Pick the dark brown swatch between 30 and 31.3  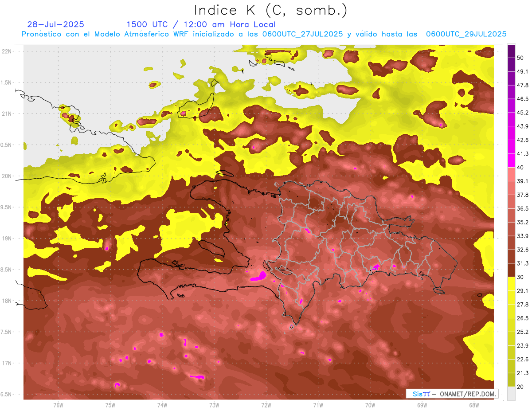511,270
